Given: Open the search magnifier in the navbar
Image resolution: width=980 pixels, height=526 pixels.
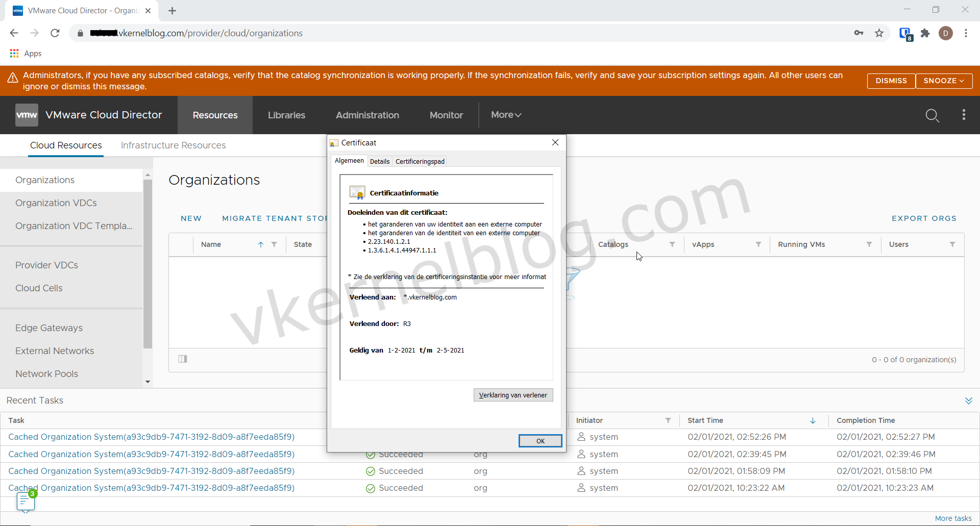Looking at the screenshot, I should point(933,115).
